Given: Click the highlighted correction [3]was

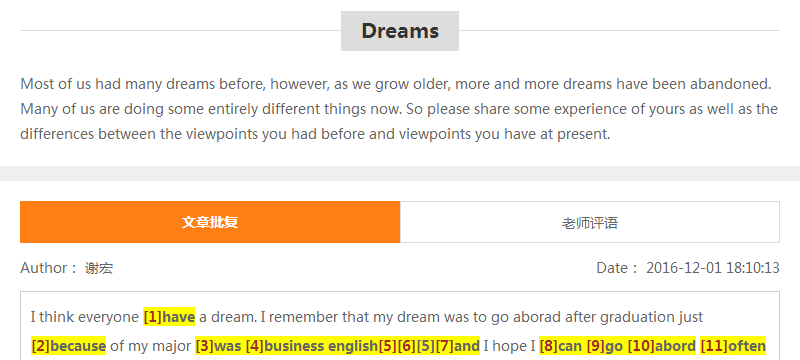Looking at the screenshot, I should click(218, 346).
